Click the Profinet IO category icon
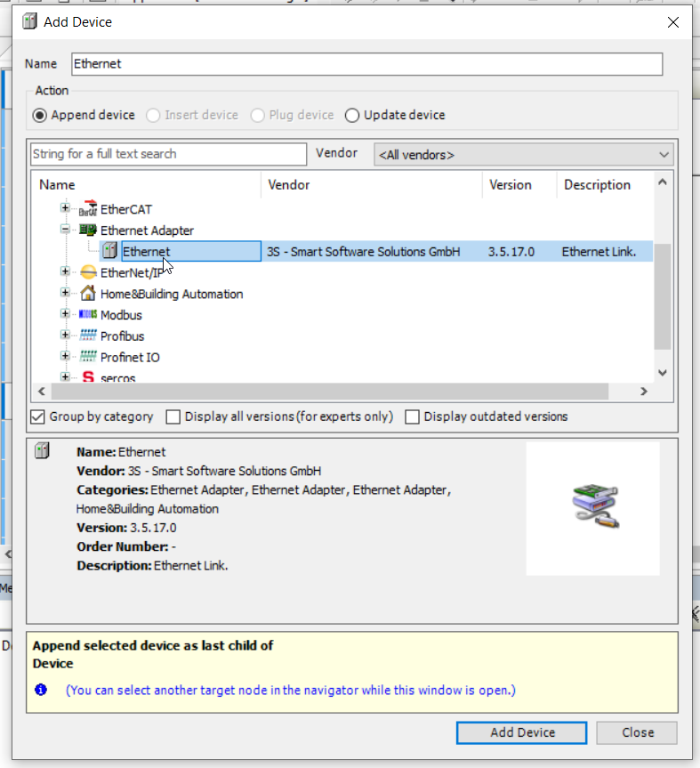The width and height of the screenshot is (700, 768). click(88, 356)
